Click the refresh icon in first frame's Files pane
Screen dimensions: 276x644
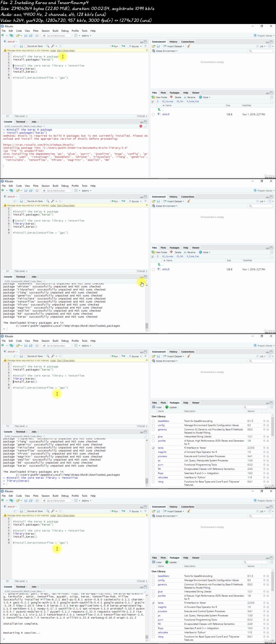(271, 97)
